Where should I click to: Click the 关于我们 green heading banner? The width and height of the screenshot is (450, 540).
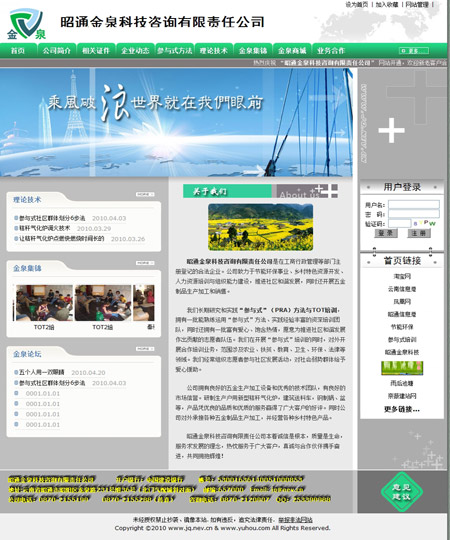pyautogui.click(x=227, y=191)
